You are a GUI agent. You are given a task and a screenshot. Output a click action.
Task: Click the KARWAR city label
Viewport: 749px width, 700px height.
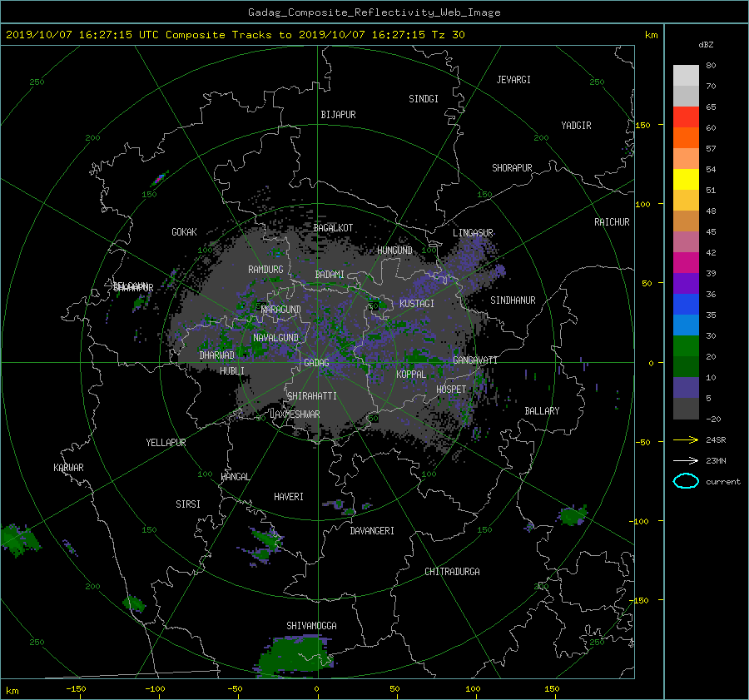68,468
